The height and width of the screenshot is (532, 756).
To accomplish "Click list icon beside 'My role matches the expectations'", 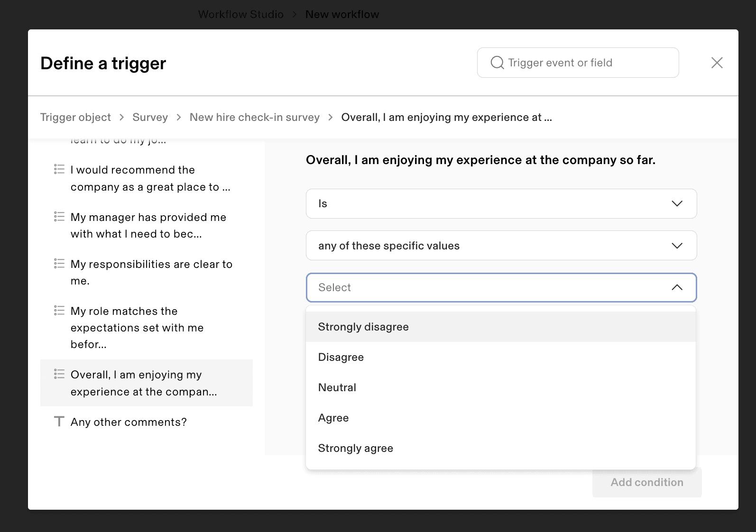I will click(59, 310).
